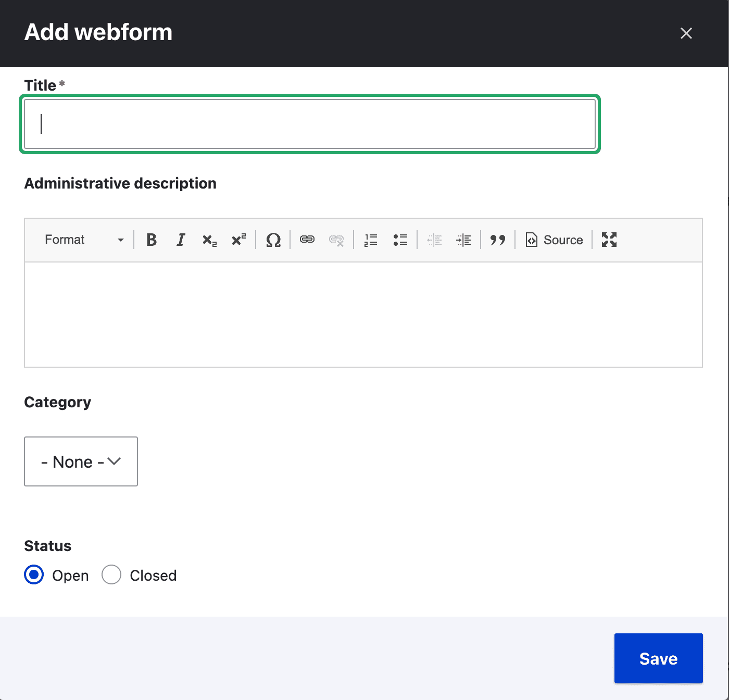
Task: Insert a bulleted list
Action: pos(400,240)
